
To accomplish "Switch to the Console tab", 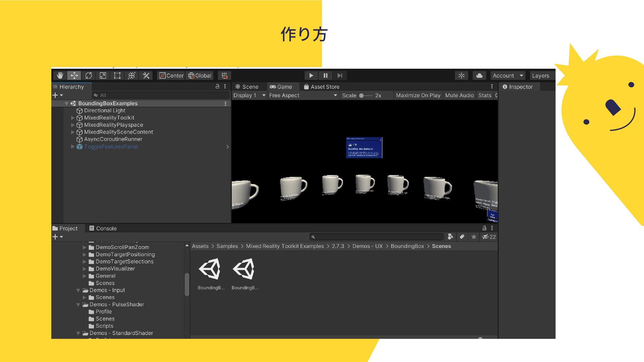I will pos(103,229).
